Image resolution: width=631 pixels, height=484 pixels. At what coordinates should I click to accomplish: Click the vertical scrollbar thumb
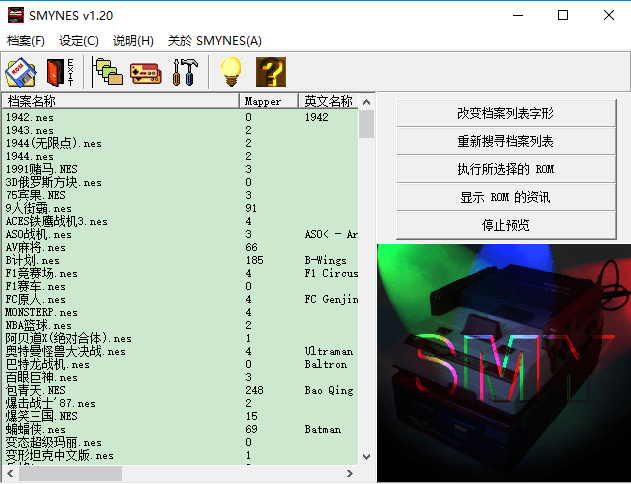[366, 124]
